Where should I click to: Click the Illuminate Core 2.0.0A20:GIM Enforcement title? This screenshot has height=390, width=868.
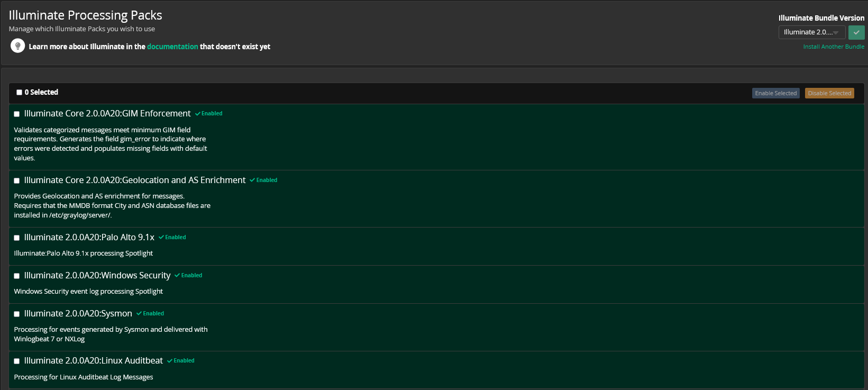(x=107, y=113)
